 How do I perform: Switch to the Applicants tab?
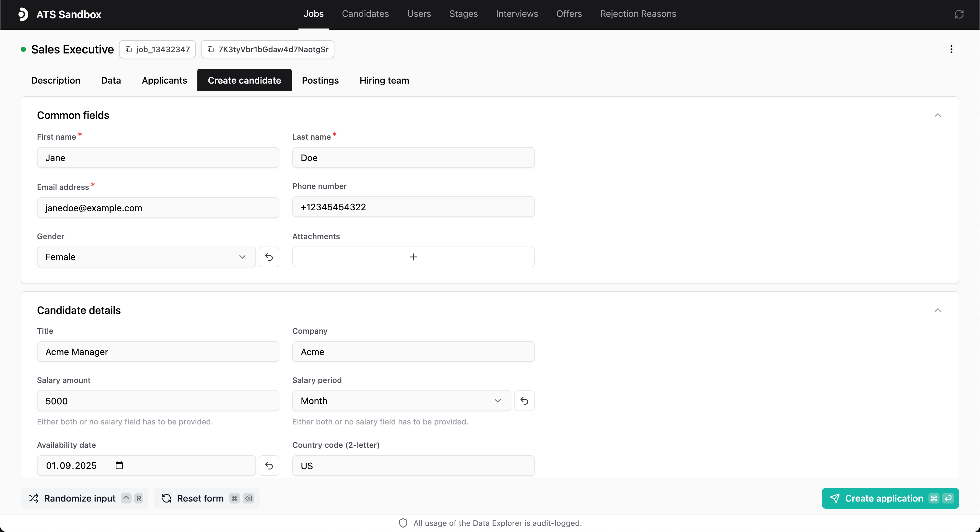click(164, 80)
